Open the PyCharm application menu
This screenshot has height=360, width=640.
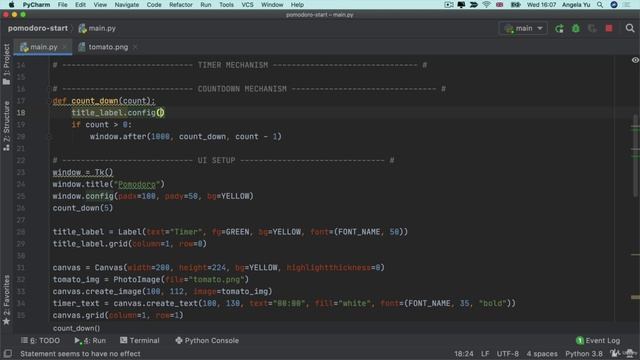(36, 5)
